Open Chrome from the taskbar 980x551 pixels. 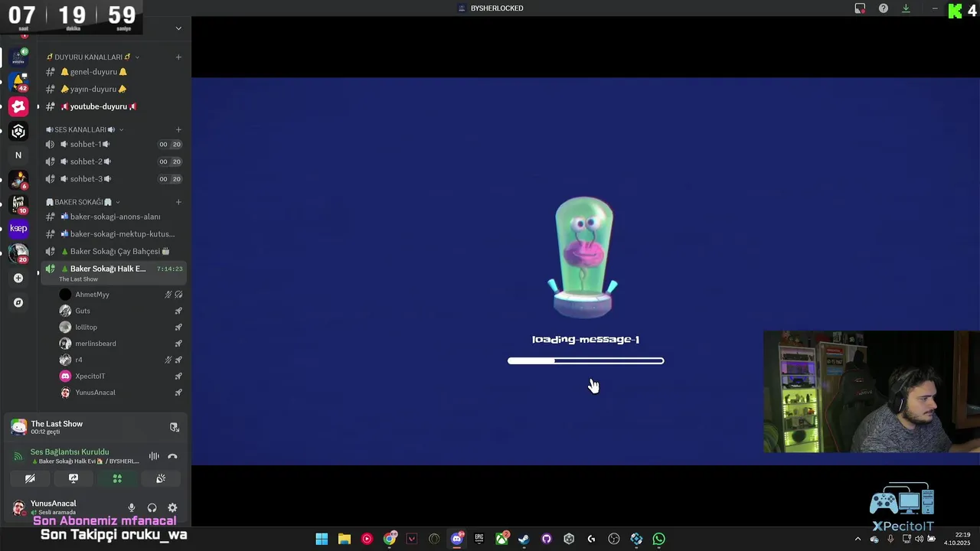[x=390, y=539]
